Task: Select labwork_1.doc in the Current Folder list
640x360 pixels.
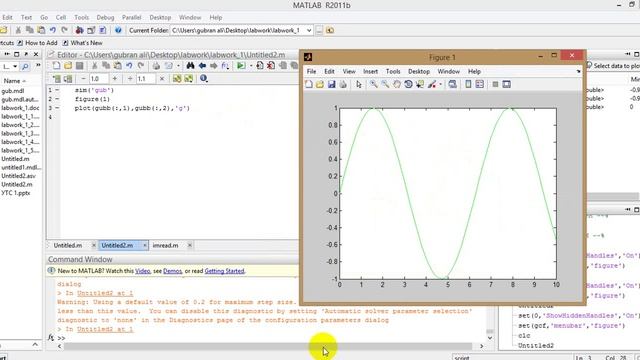Action: point(20,108)
